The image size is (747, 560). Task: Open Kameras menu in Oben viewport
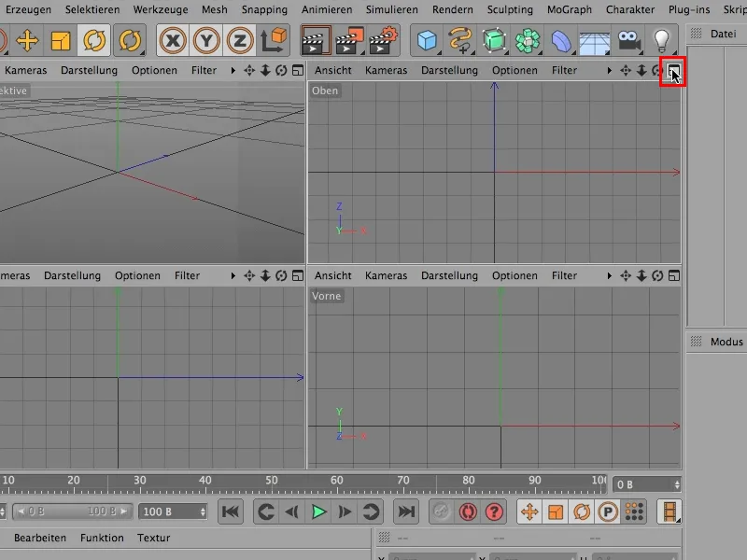coord(386,71)
